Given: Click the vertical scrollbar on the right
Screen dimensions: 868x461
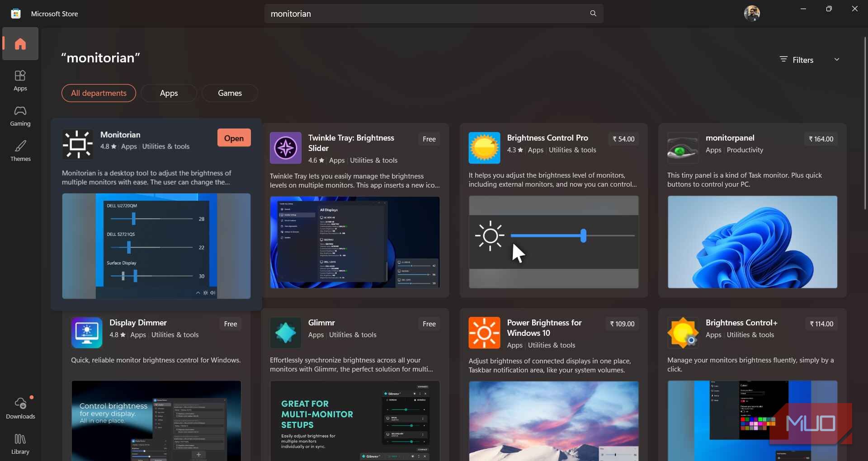Looking at the screenshot, I should pos(865,122).
